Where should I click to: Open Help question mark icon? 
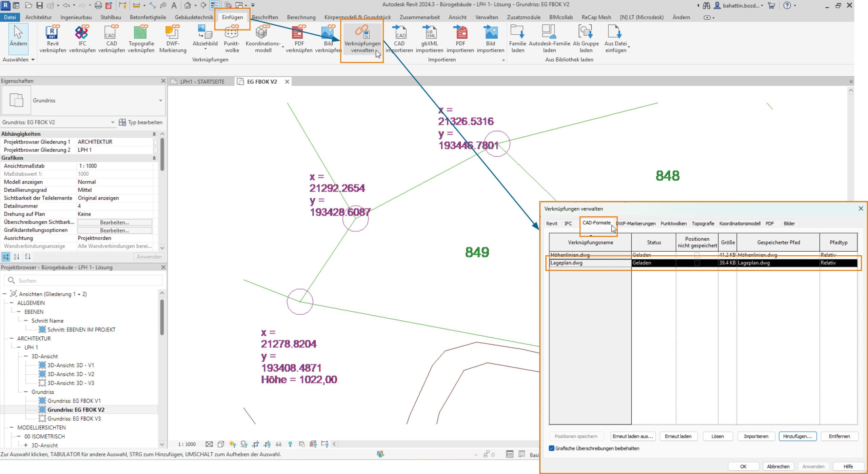[787, 5]
